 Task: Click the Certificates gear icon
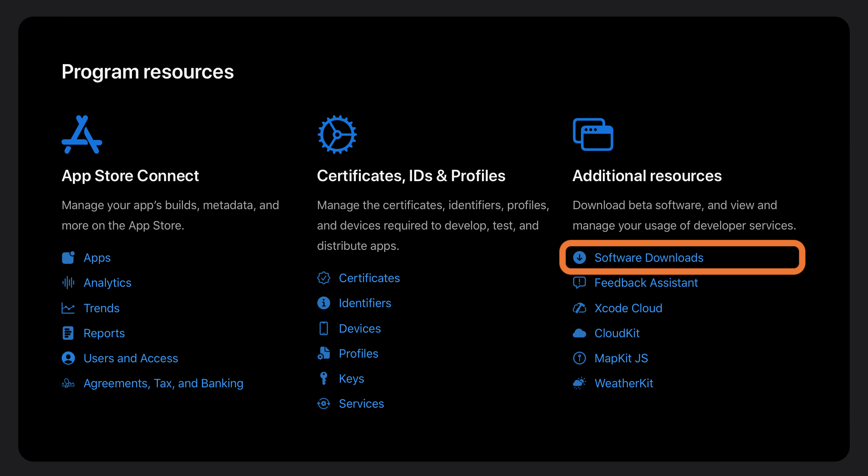[x=337, y=134]
